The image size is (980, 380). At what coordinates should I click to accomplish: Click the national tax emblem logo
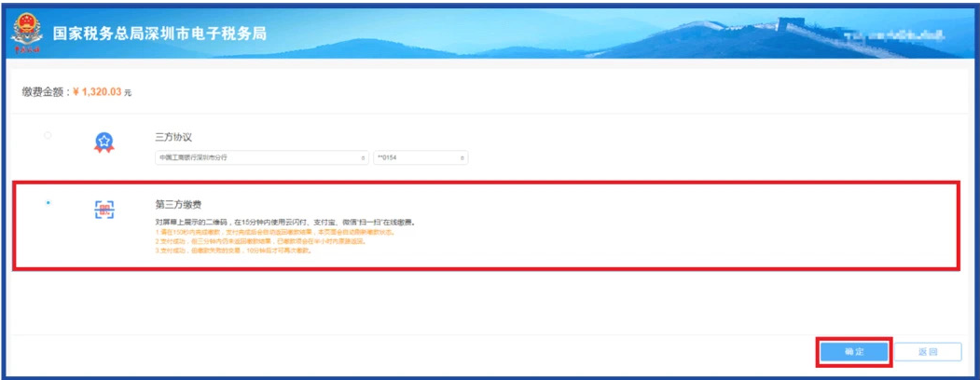tap(26, 34)
